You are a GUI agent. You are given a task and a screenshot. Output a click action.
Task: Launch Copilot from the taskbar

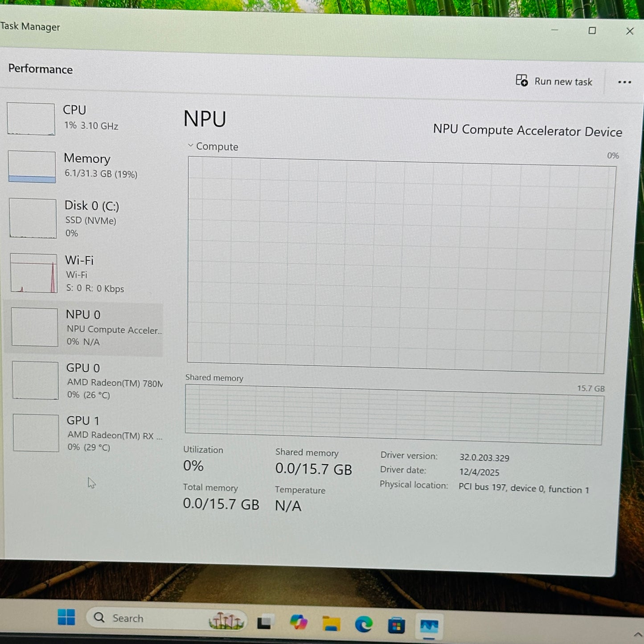coord(298,622)
